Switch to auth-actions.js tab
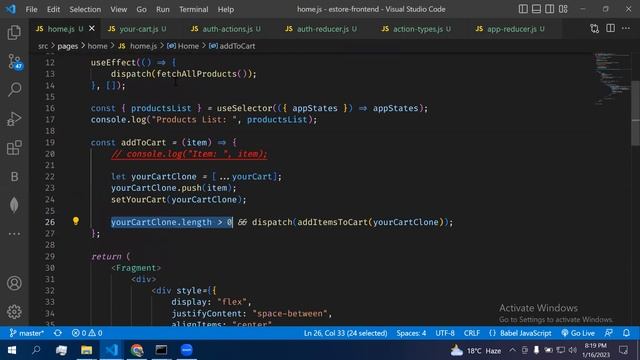The height and width of the screenshot is (360, 640). [227, 29]
